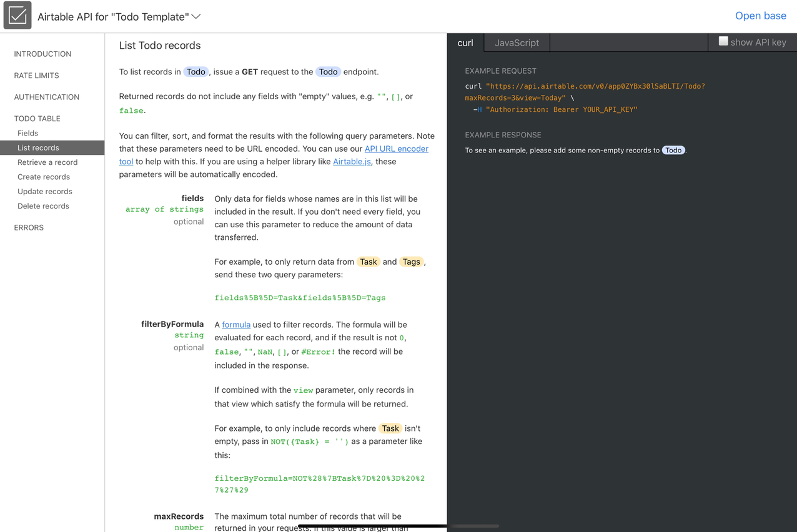Enable the show API key checkbox
The image size is (797, 532).
click(723, 41)
